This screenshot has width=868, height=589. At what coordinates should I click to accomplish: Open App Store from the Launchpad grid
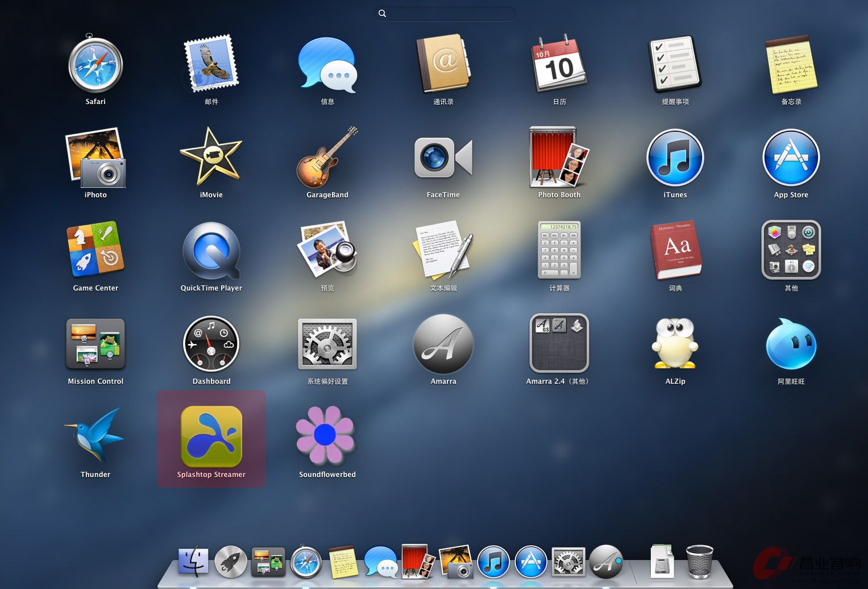(x=791, y=157)
